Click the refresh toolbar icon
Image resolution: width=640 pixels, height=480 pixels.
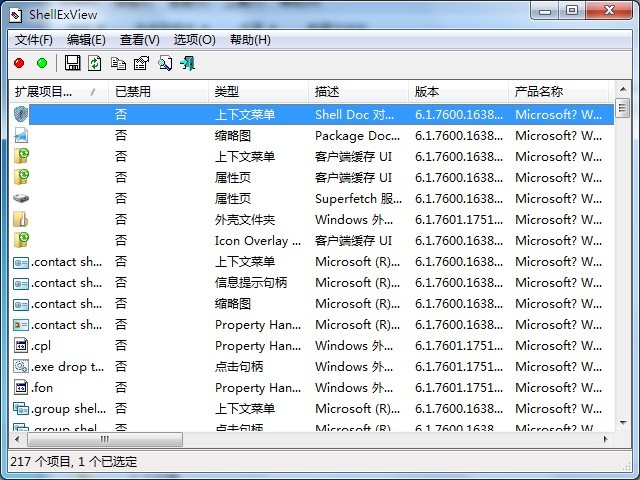pos(95,63)
